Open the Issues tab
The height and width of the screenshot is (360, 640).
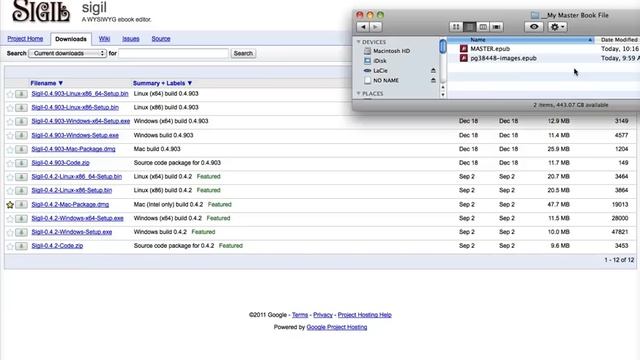(x=131, y=39)
